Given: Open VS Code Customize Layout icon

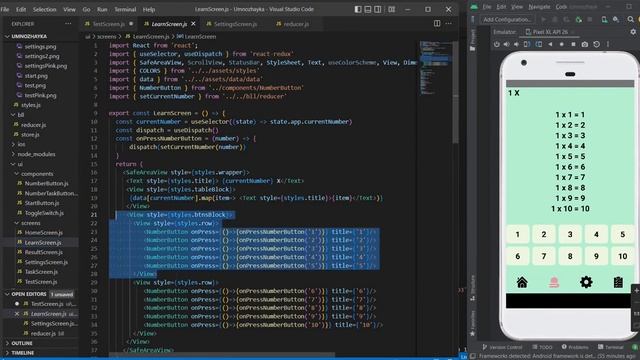Looking at the screenshot, I should (x=391, y=9).
